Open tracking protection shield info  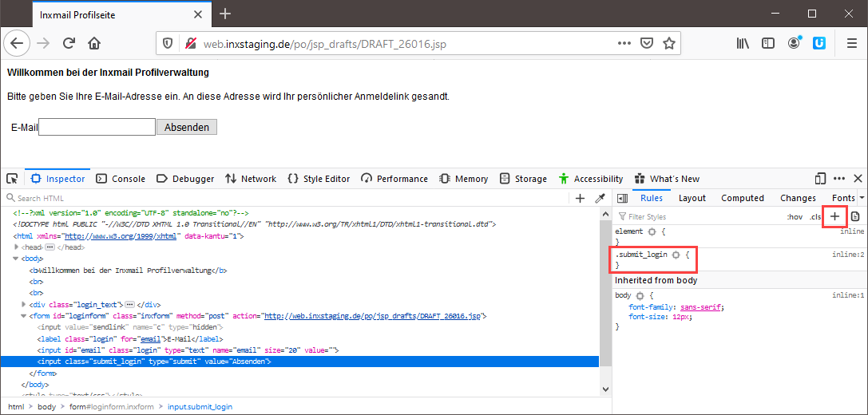(x=168, y=43)
